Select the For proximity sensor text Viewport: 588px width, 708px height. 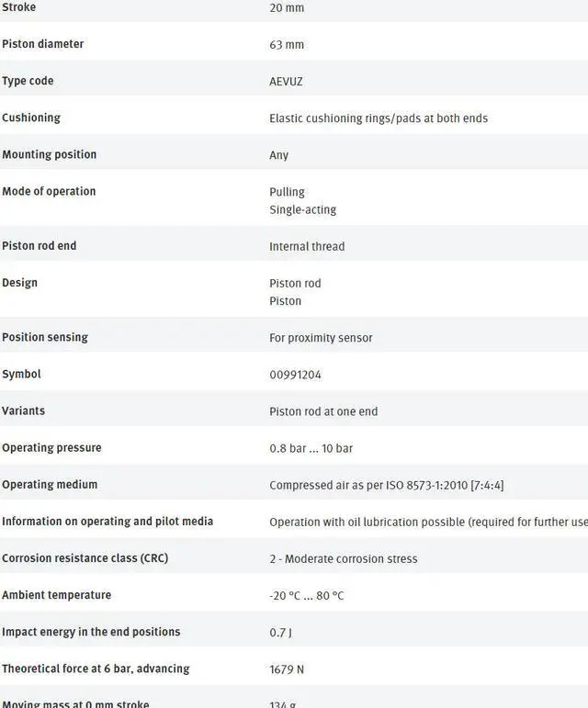[321, 337]
